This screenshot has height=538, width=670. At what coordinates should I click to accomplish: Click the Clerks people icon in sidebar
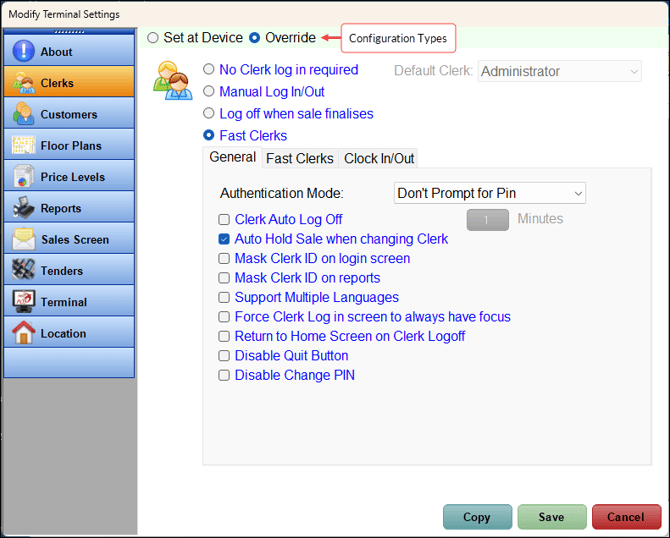tap(24, 82)
